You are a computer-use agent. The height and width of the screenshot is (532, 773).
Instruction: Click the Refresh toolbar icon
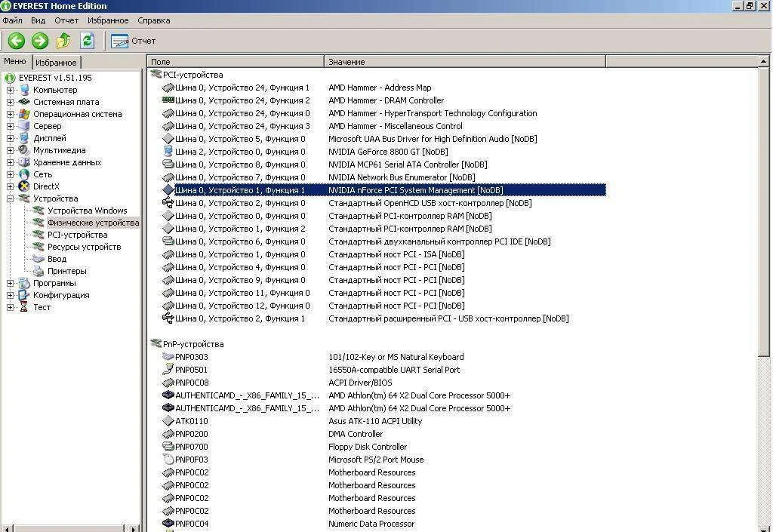(x=88, y=41)
